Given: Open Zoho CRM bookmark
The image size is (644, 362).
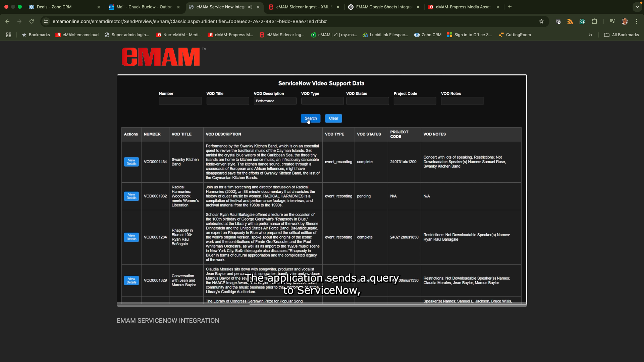Looking at the screenshot, I should tap(428, 35).
